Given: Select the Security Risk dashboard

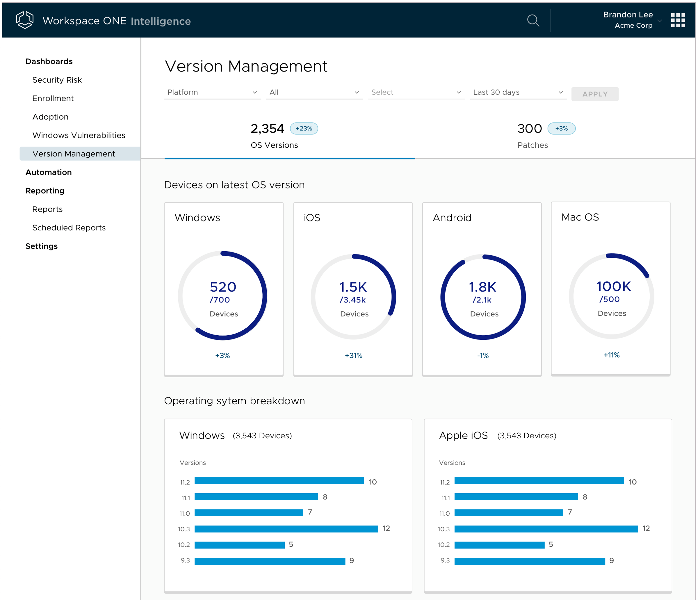Looking at the screenshot, I should [x=57, y=80].
